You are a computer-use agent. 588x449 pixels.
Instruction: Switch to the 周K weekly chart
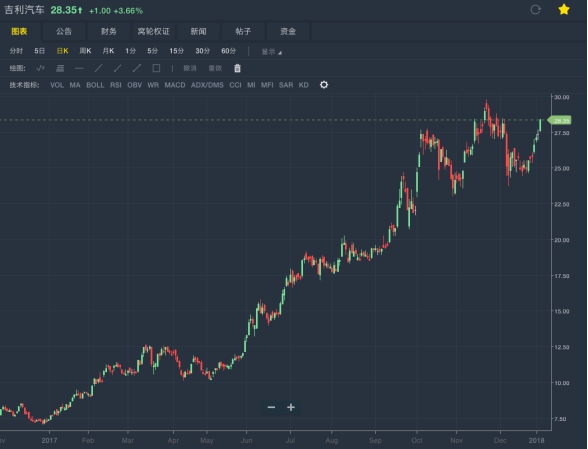pos(85,51)
